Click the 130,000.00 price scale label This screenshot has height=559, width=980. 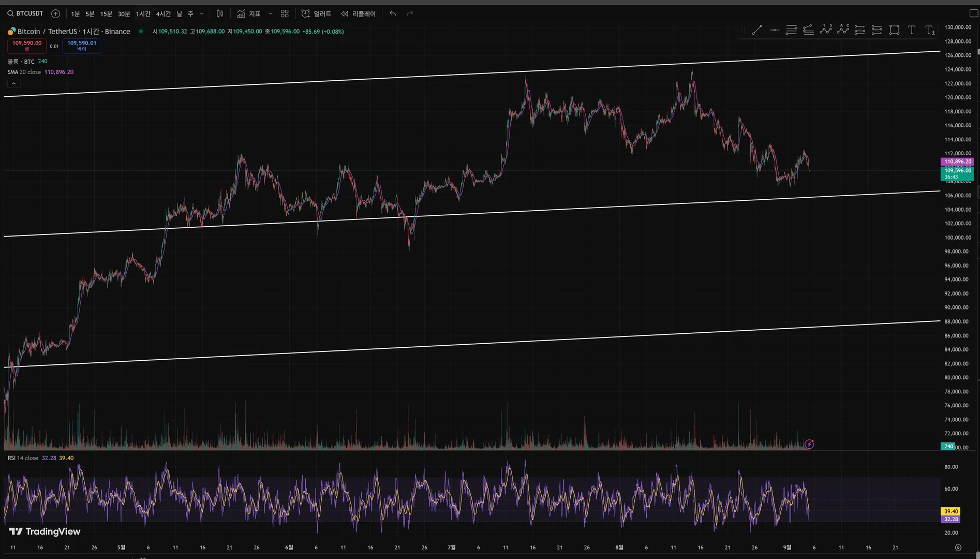point(958,27)
